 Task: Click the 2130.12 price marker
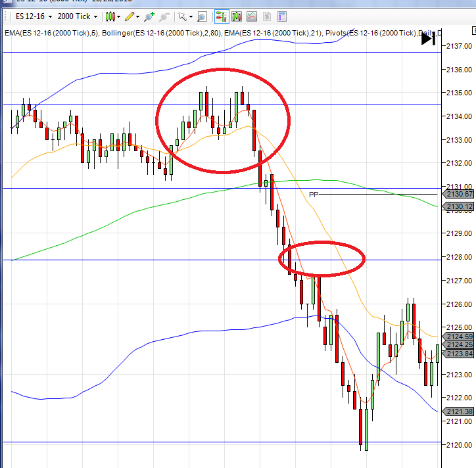tap(458, 206)
